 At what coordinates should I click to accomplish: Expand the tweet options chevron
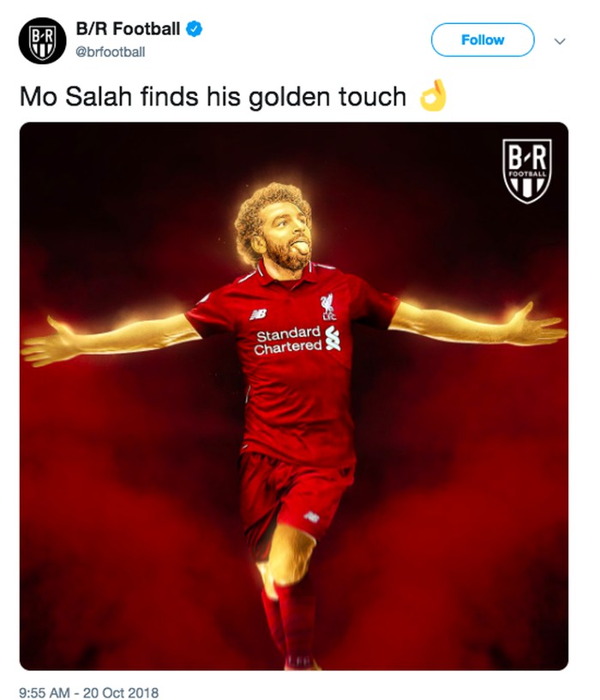coord(560,41)
